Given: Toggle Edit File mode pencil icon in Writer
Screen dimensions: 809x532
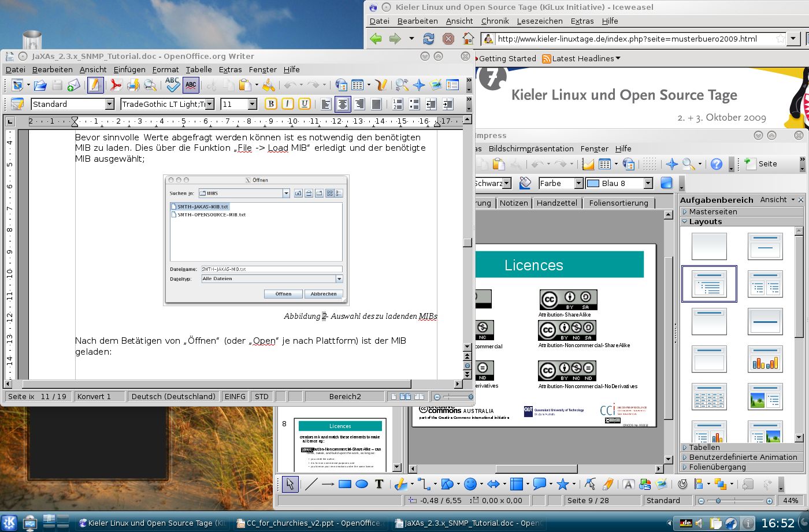Looking at the screenshot, I should [95, 85].
